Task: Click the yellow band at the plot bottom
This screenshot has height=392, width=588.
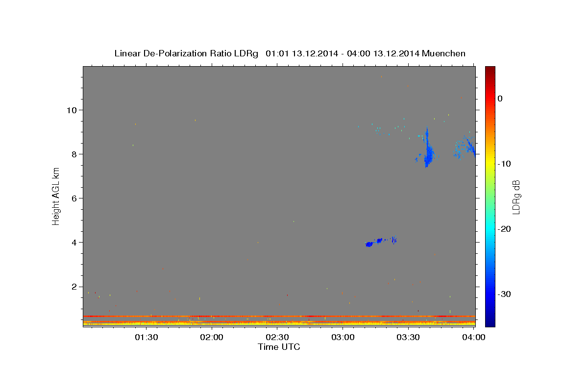Action: pos(279,323)
